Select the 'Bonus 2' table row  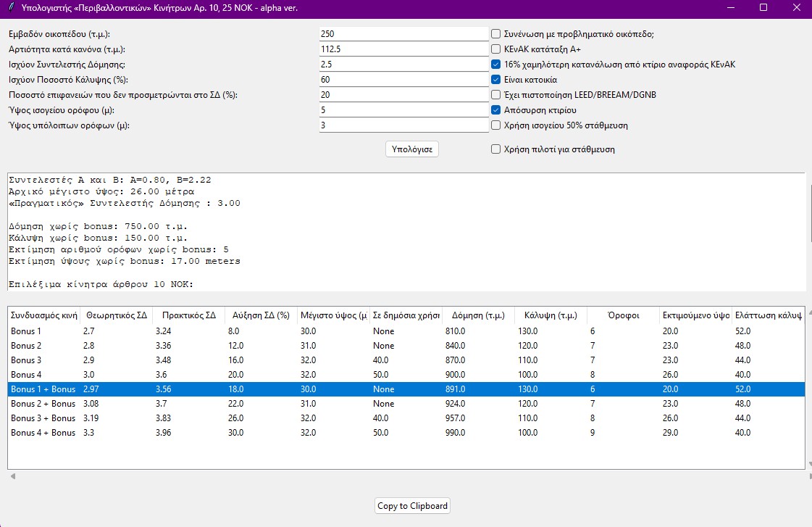tap(406, 346)
